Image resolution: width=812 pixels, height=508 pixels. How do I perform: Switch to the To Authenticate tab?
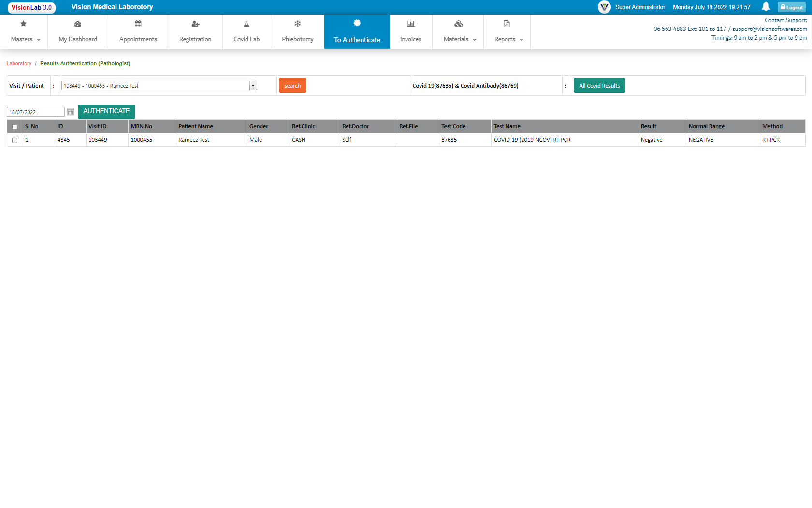(357, 32)
